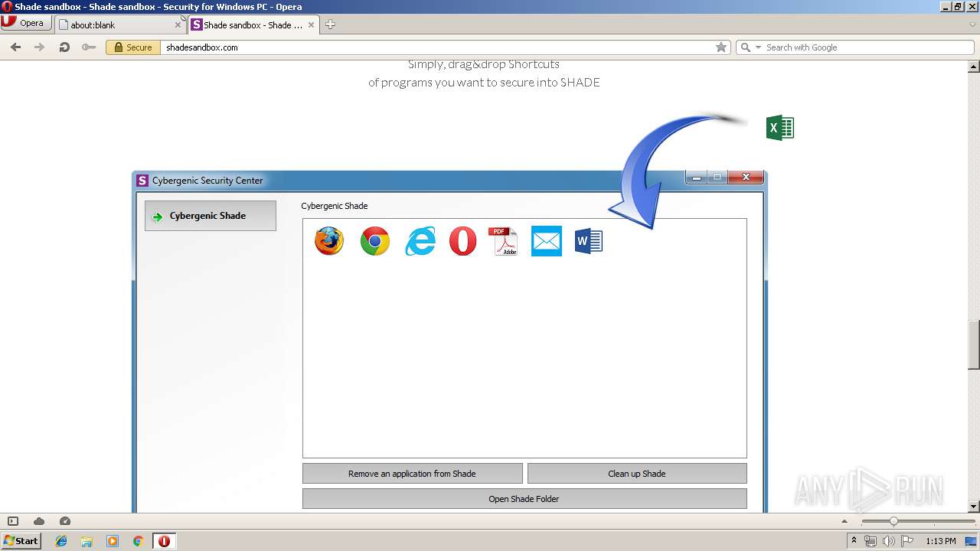Image resolution: width=980 pixels, height=551 pixels.
Task: Click the Cybergenic Security Center title text
Action: (207, 181)
